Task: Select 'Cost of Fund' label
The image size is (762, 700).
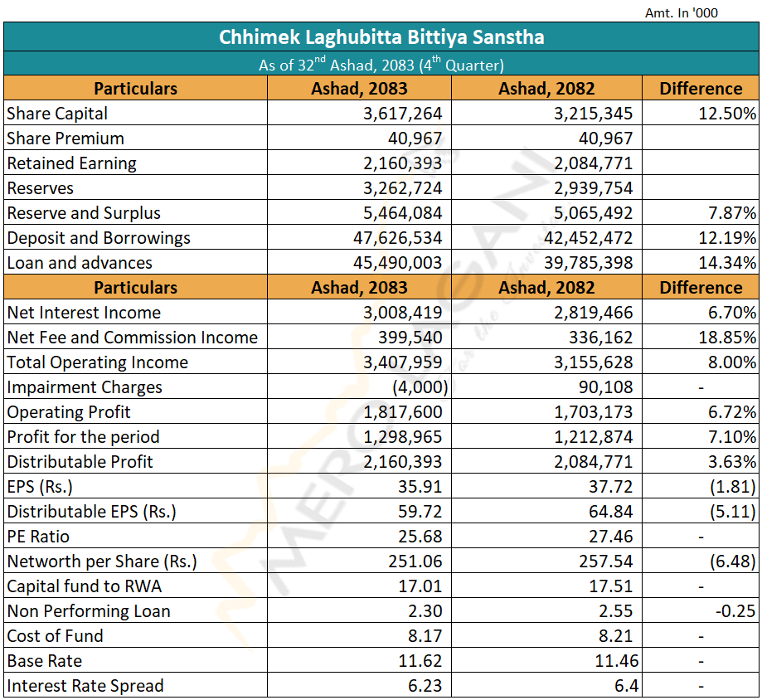Action: (55, 636)
